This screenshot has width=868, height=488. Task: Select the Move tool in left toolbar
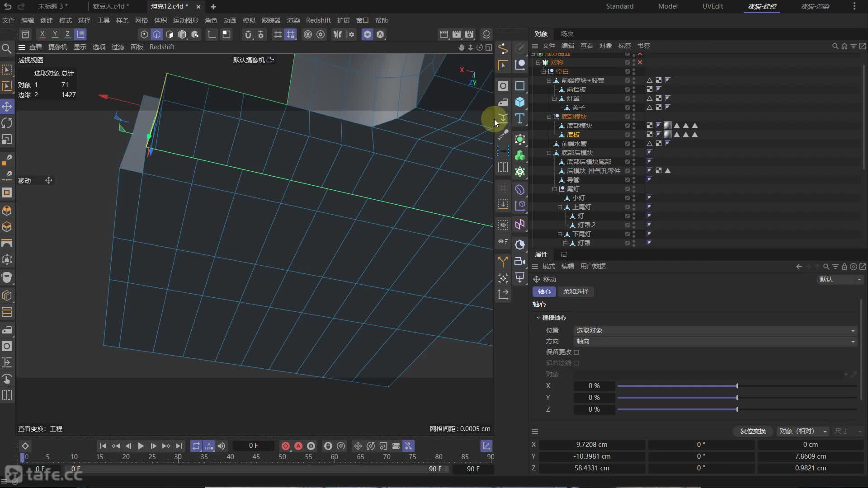pyautogui.click(x=7, y=107)
